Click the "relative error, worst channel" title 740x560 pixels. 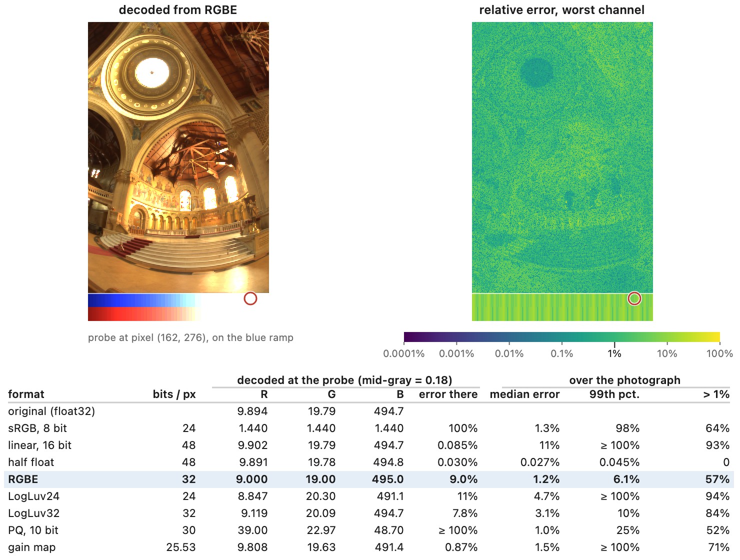point(562,10)
